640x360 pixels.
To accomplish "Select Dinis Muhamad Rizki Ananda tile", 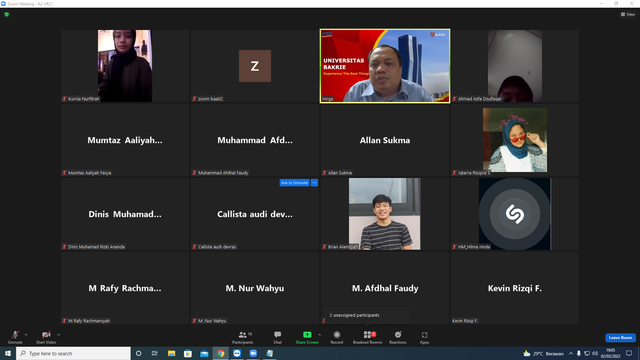I will click(125, 214).
